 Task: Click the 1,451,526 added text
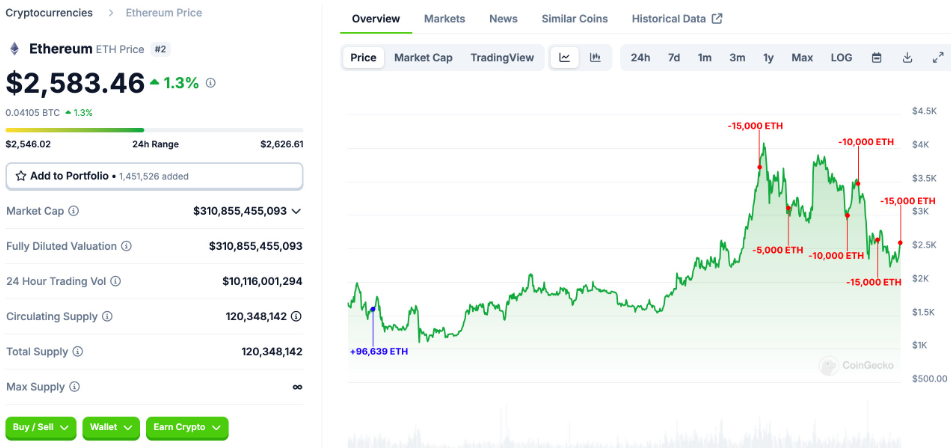[153, 176]
